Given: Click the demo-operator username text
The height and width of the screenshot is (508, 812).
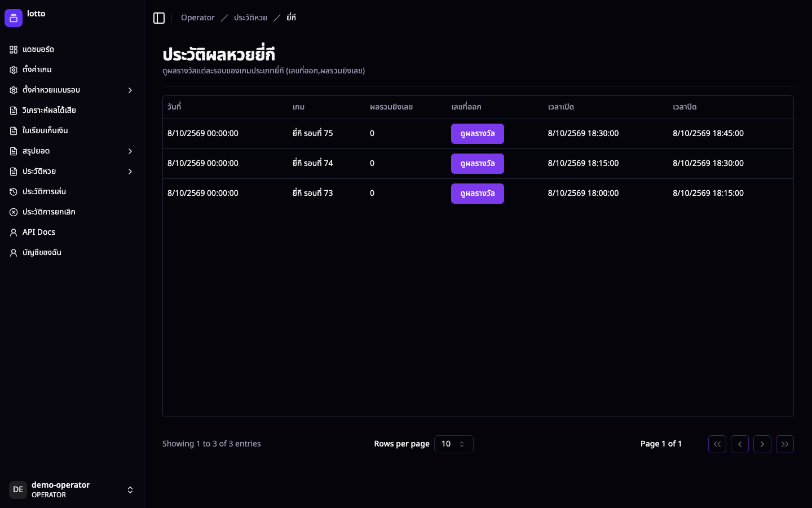Looking at the screenshot, I should (61, 485).
